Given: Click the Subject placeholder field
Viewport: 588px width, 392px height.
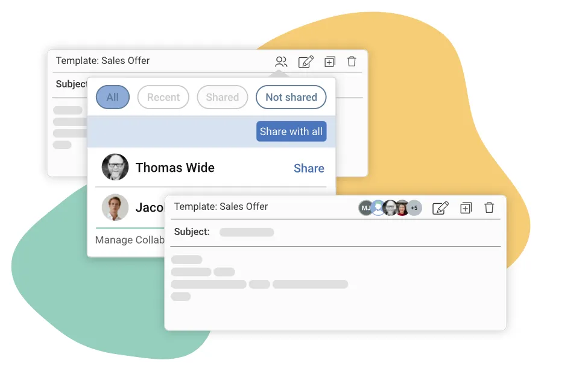Looking at the screenshot, I should (247, 232).
